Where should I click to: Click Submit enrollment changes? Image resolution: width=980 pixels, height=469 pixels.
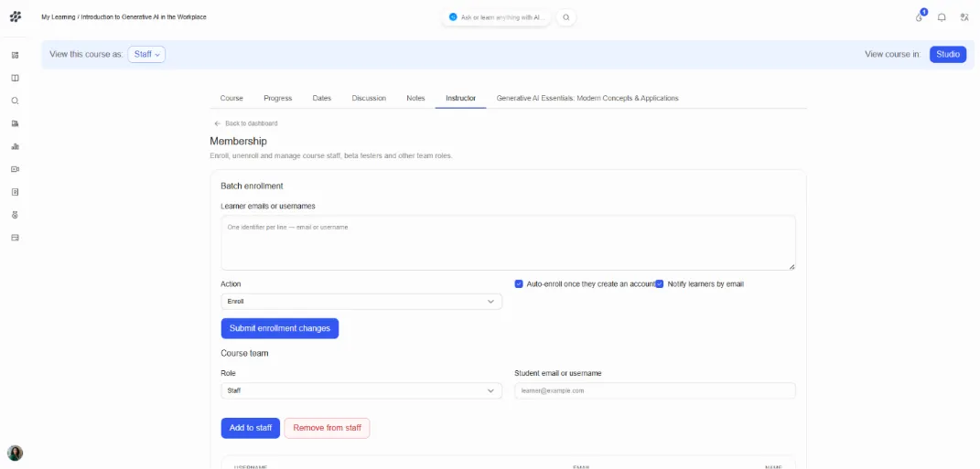[279, 328]
